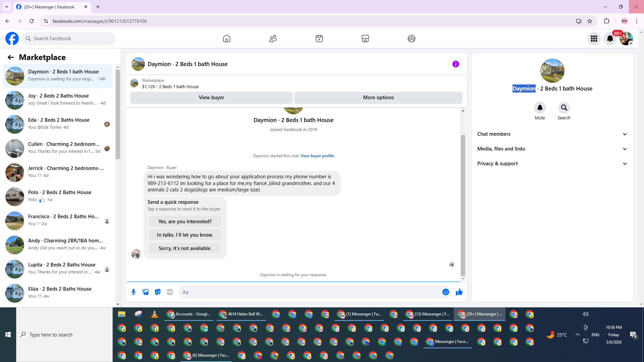
Task: Open Facebook Home tab
Action: (x=227, y=39)
